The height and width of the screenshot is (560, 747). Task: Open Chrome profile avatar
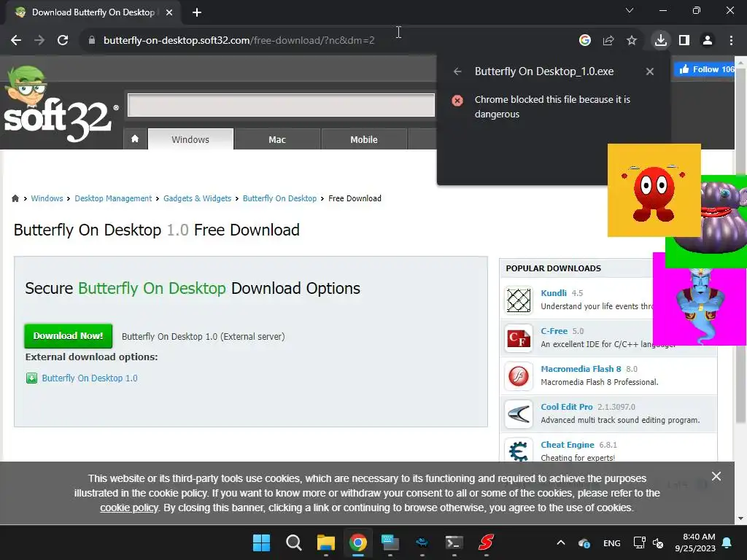(x=708, y=41)
